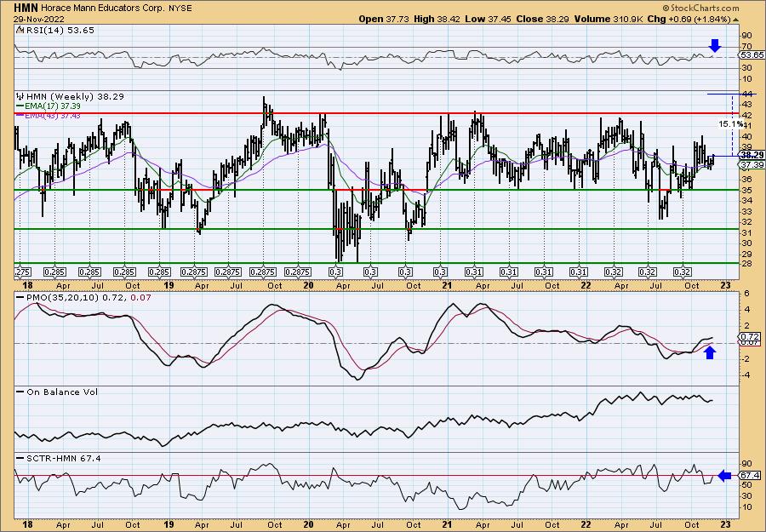Viewport: 766px width, 532px height.
Task: Open the StockCharts.com copyright link
Action: click(x=701, y=8)
